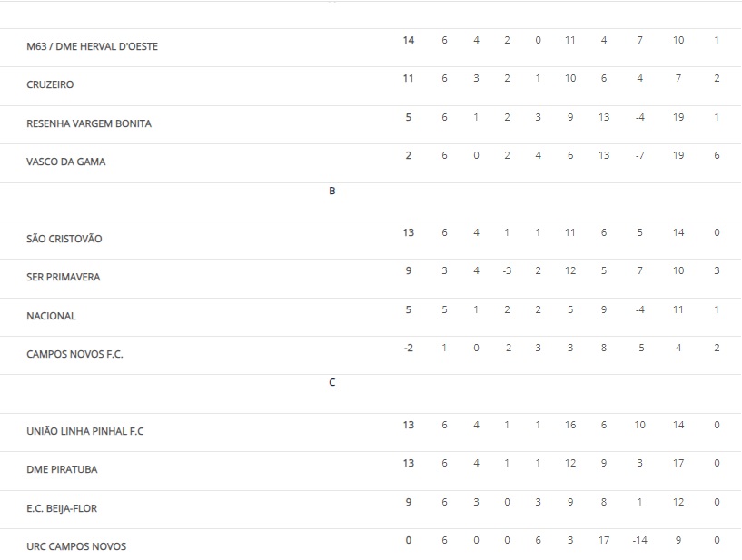Click Vasco da Gama's -7 goal difference
Image resolution: width=742 pixels, height=560 pixels.
click(639, 155)
